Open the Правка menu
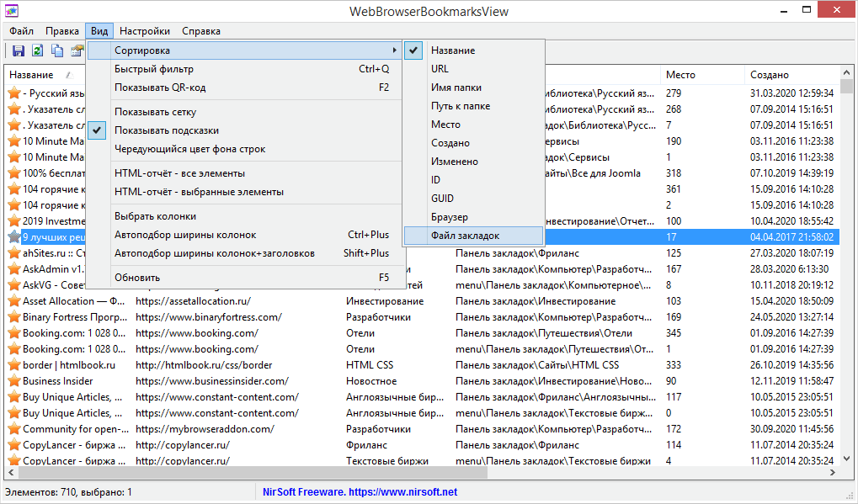Image resolution: width=858 pixels, height=504 pixels. pos(61,31)
